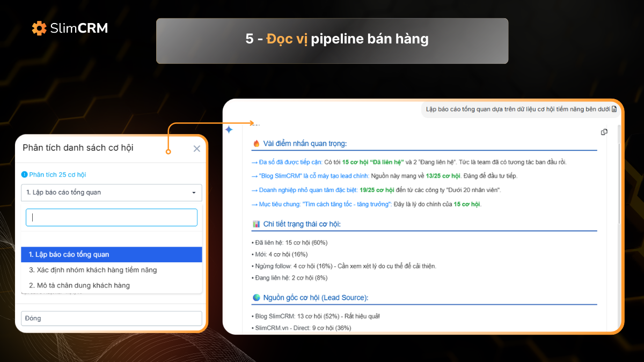Click the copy response icon
This screenshot has height=362, width=644.
click(604, 131)
